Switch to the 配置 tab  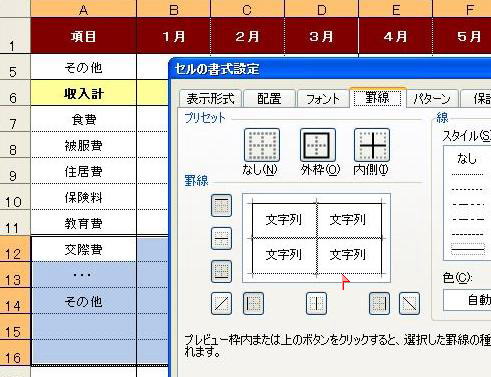click(269, 99)
